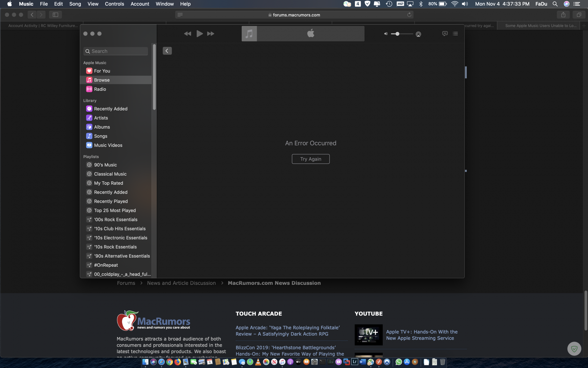Open the Bluetooth status menu
Screen dimensions: 588x368
pos(421,4)
